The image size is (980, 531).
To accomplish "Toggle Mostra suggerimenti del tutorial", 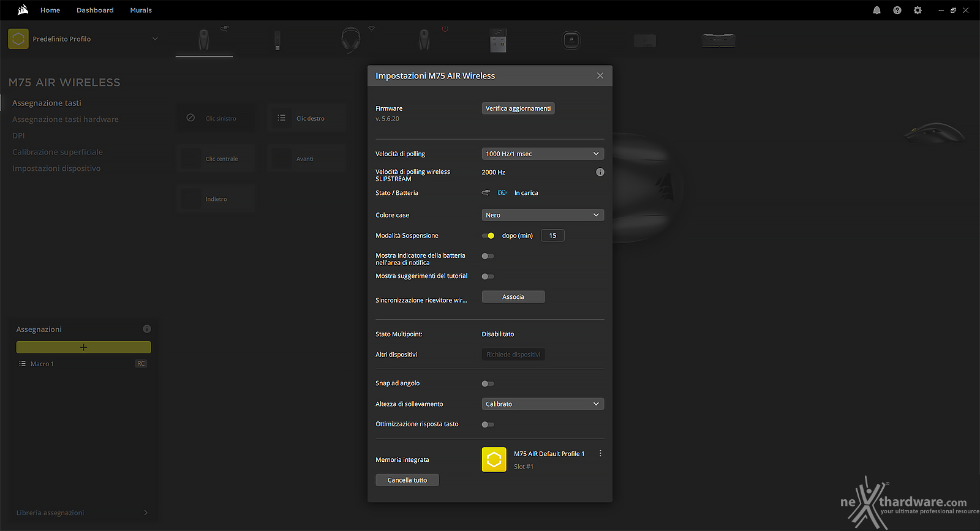I will click(x=488, y=276).
